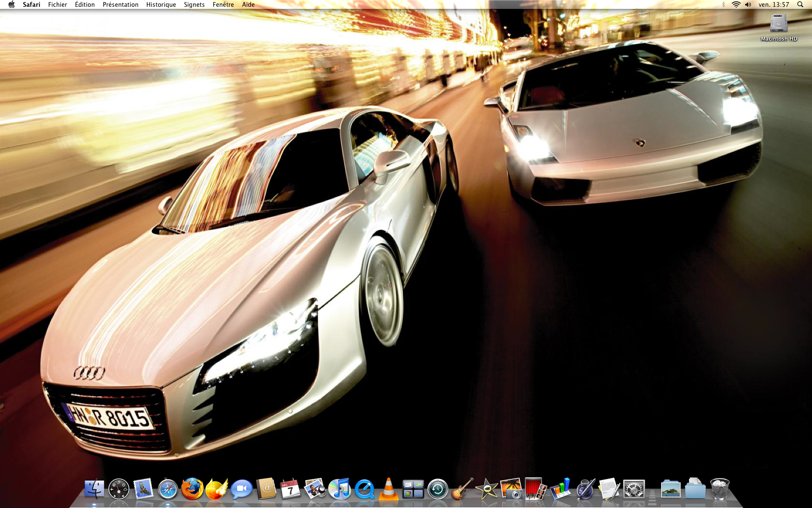Image resolution: width=812 pixels, height=508 pixels.
Task: Launch Firefox from the dock
Action: pos(192,489)
